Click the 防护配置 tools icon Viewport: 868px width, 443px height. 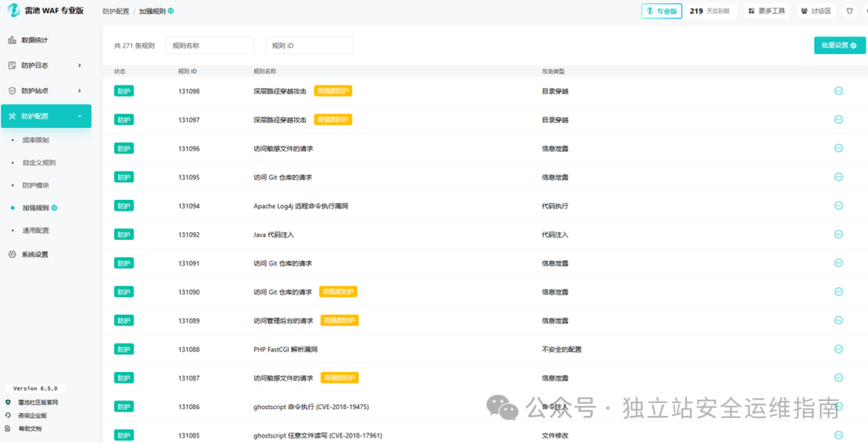[x=12, y=116]
